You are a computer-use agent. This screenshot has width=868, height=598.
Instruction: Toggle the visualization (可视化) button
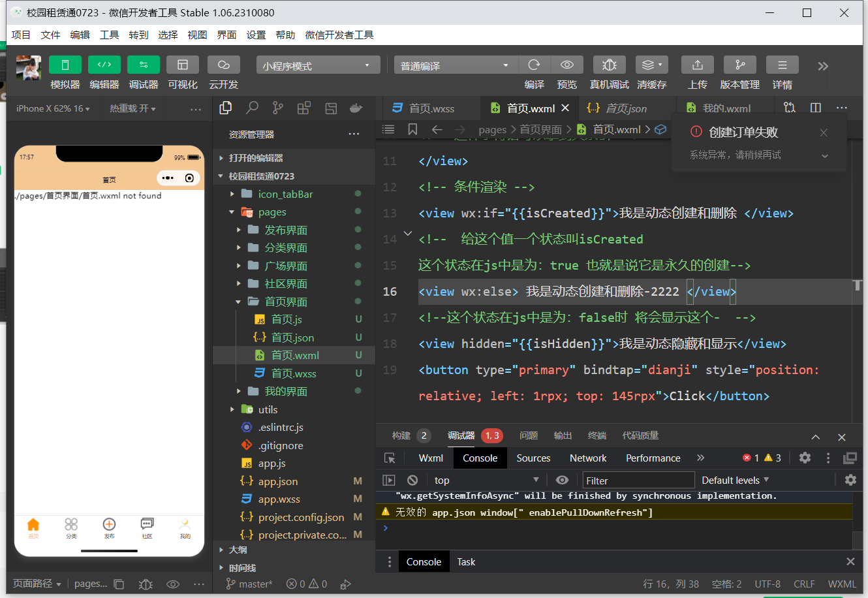pos(183,65)
